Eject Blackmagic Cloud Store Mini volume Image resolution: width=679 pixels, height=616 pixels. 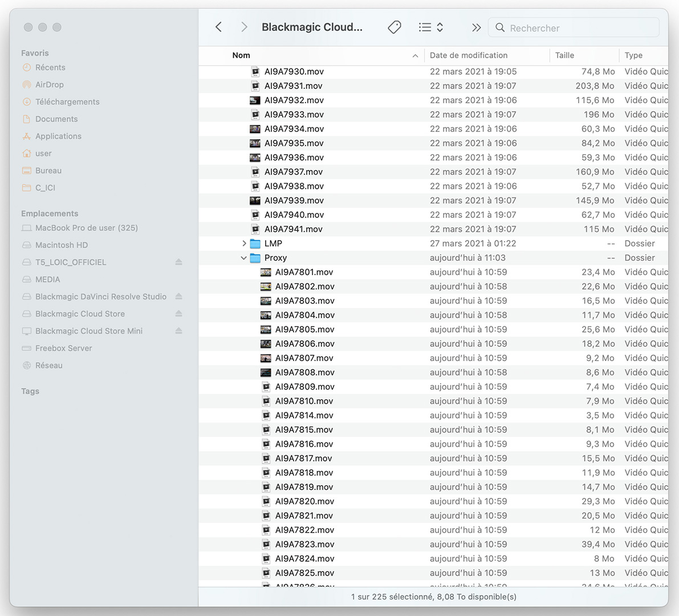tap(178, 331)
